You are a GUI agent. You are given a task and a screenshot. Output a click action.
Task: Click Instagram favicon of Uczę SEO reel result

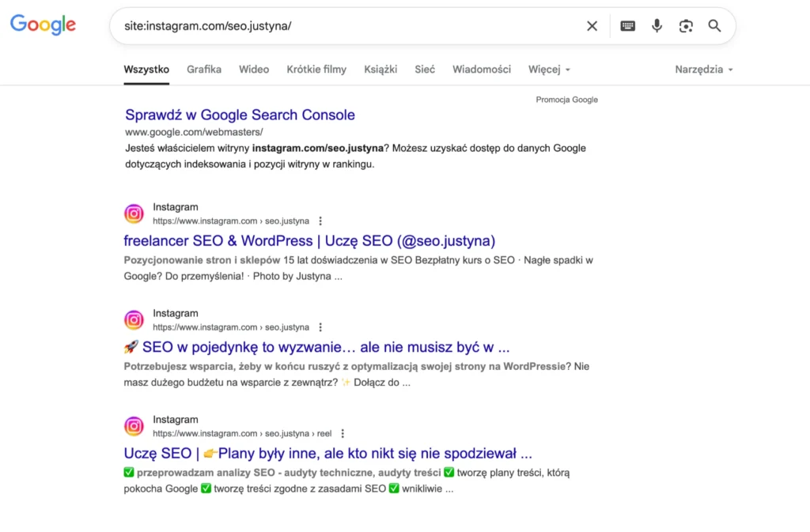pos(134,426)
